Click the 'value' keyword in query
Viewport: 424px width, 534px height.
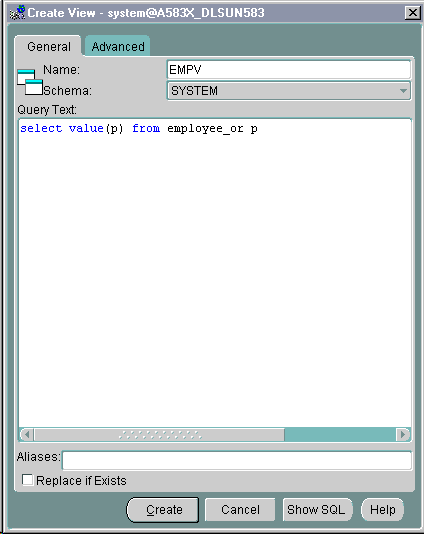click(86, 128)
